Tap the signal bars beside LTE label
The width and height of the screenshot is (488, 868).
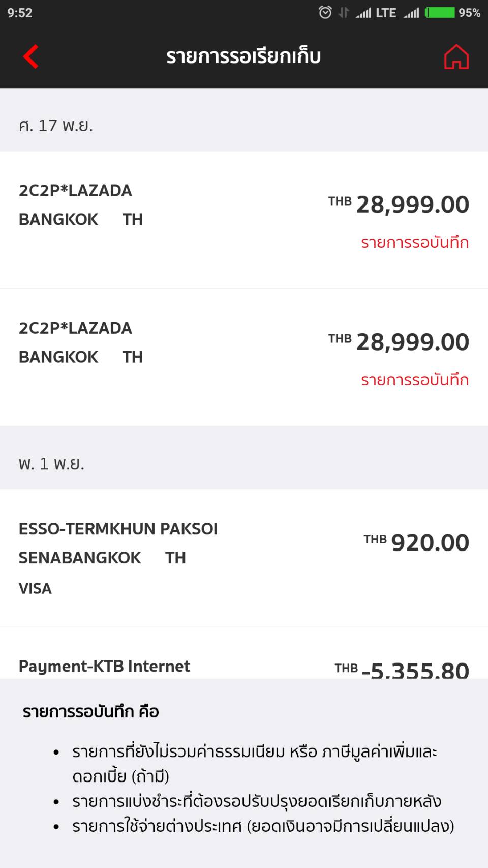(363, 13)
